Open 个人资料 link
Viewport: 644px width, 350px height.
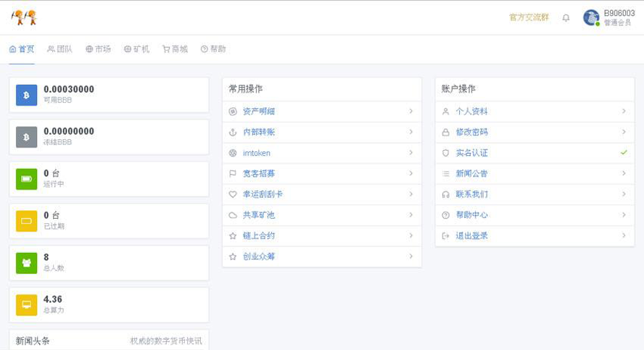471,111
